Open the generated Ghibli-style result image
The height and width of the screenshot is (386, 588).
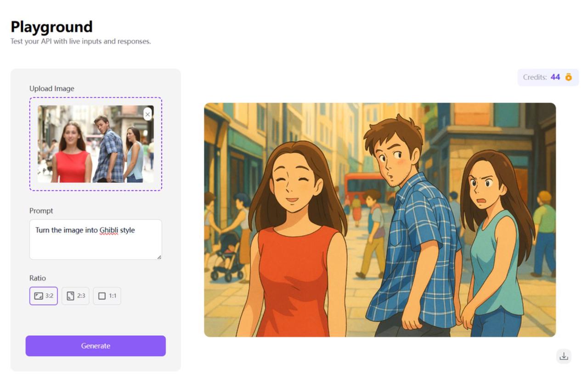(x=379, y=219)
